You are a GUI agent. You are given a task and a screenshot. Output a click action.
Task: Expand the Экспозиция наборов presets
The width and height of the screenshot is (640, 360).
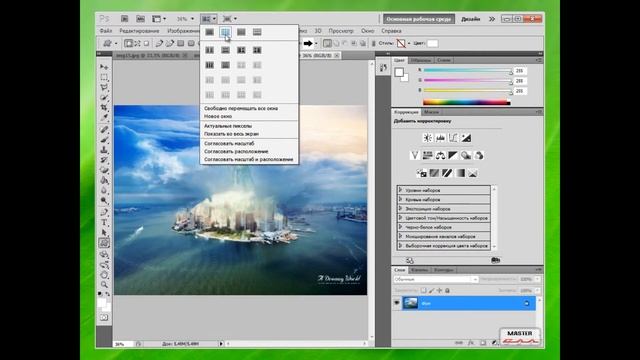pos(400,209)
